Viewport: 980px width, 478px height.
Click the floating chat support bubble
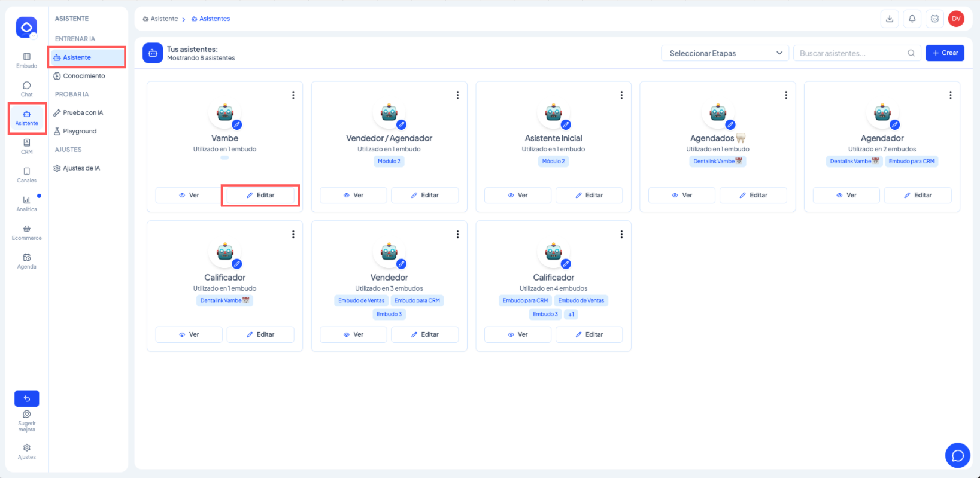957,456
